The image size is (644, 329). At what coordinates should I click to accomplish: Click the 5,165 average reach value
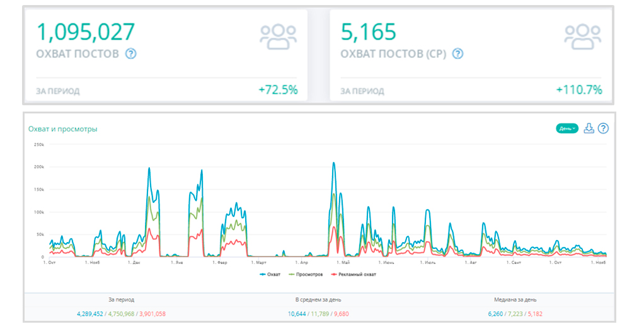coord(369,32)
